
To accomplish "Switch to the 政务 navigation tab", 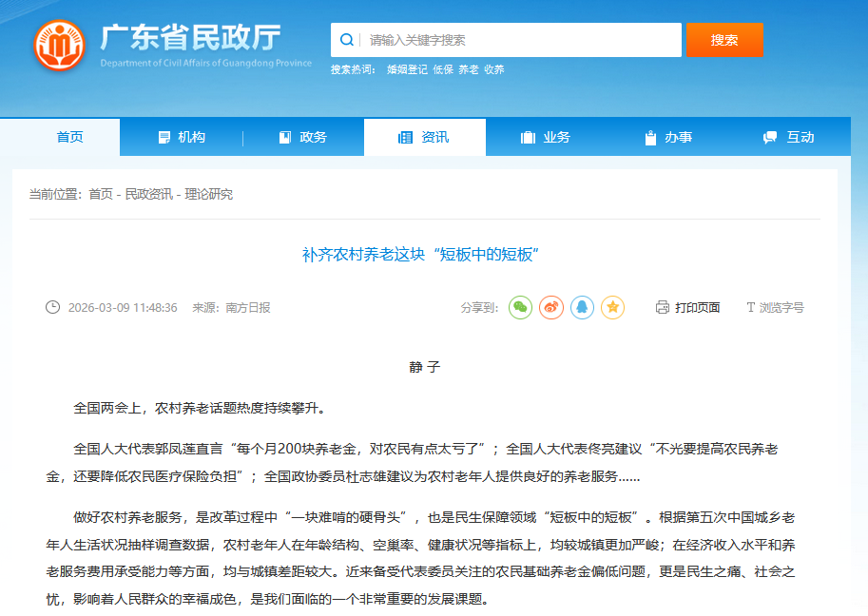I will click(x=316, y=136).
